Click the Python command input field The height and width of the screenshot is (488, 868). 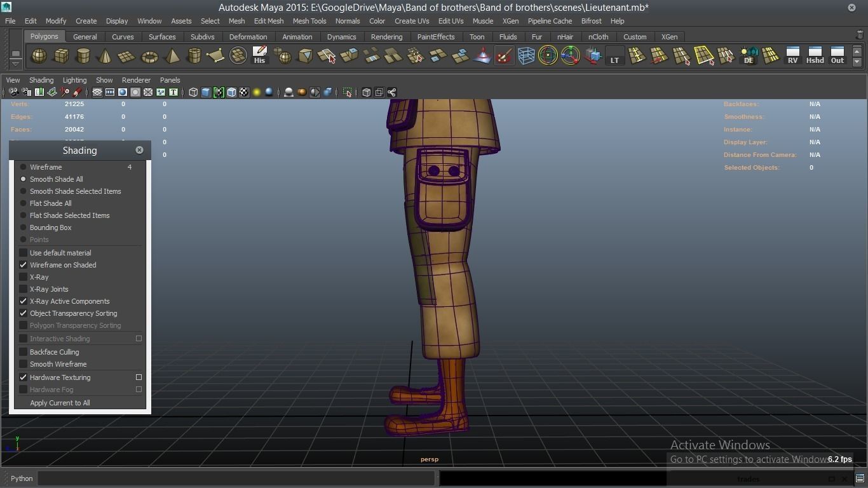pyautogui.click(x=236, y=478)
